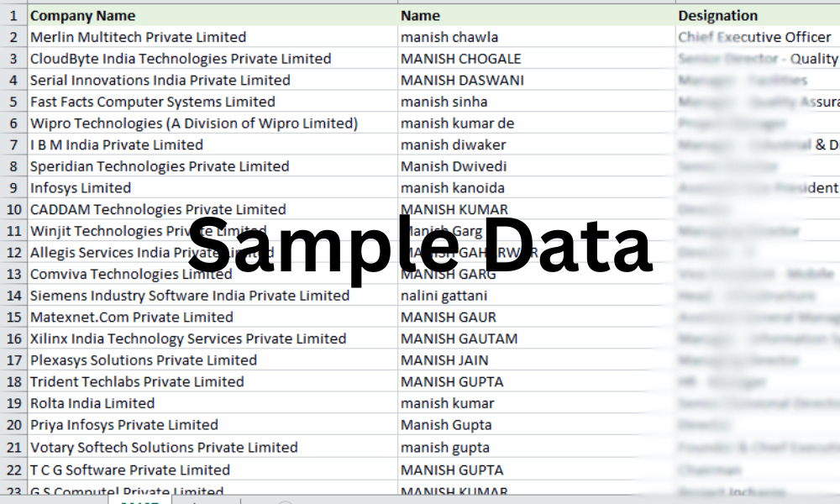Click the Xilinx India Technology Services cell
The width and height of the screenshot is (840, 504).
tap(213, 339)
